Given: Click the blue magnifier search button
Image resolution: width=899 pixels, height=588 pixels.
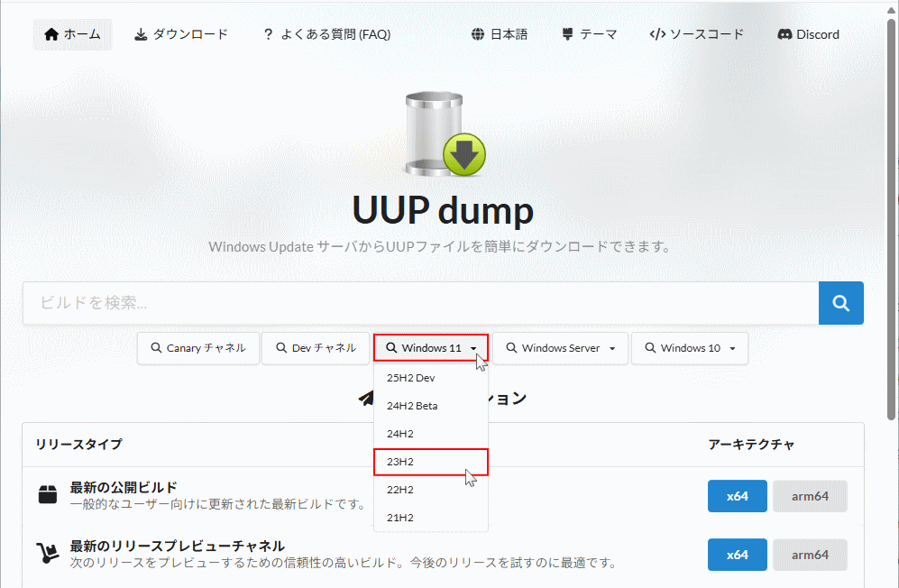Looking at the screenshot, I should pos(841,303).
